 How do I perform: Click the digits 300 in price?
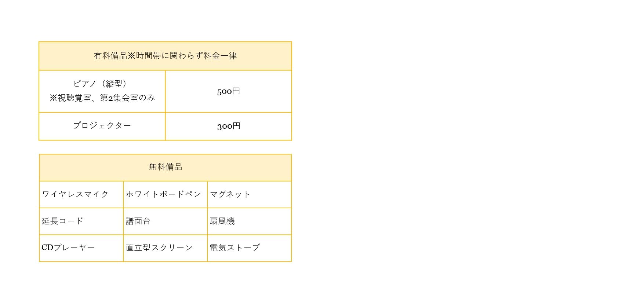(225, 126)
